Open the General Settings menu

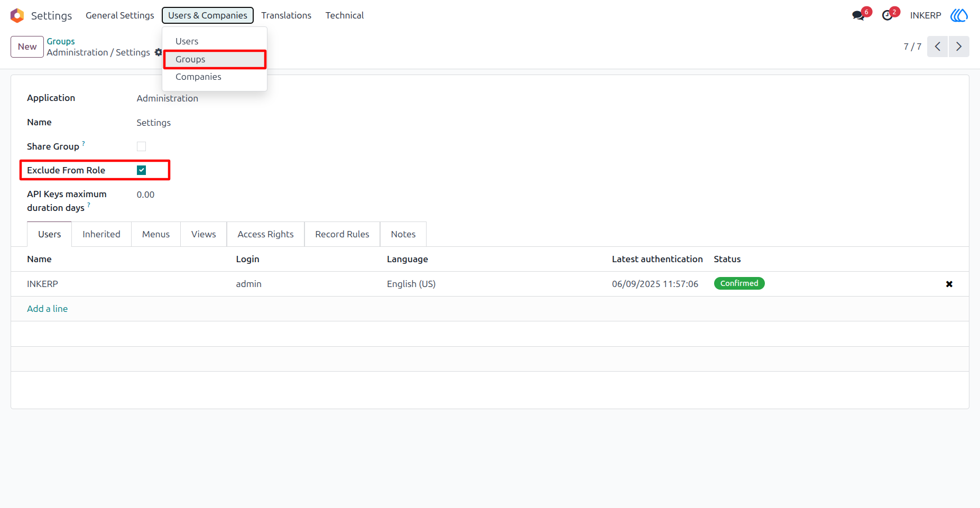point(120,15)
